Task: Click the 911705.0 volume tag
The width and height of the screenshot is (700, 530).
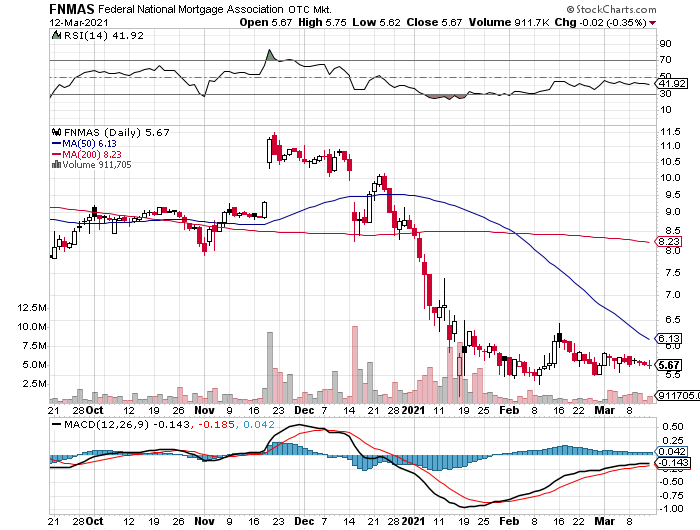Action: (x=679, y=395)
